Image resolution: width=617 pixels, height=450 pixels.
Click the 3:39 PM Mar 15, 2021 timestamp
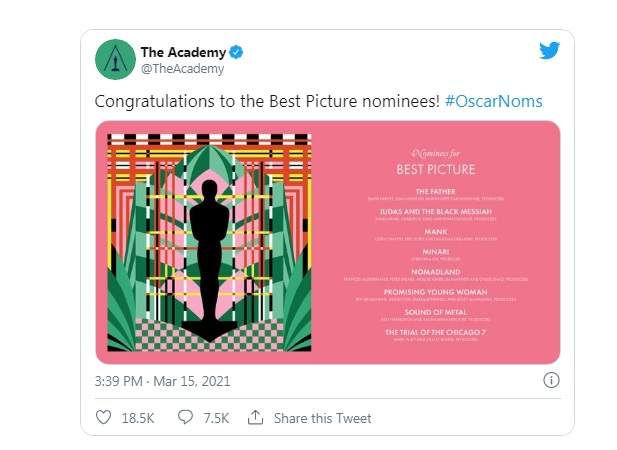[x=160, y=381]
